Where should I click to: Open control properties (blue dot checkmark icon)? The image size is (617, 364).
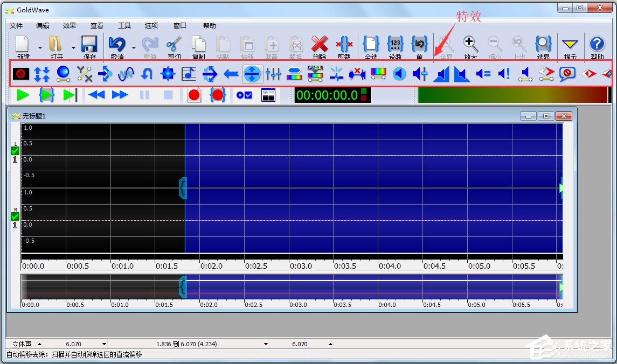pos(244,95)
